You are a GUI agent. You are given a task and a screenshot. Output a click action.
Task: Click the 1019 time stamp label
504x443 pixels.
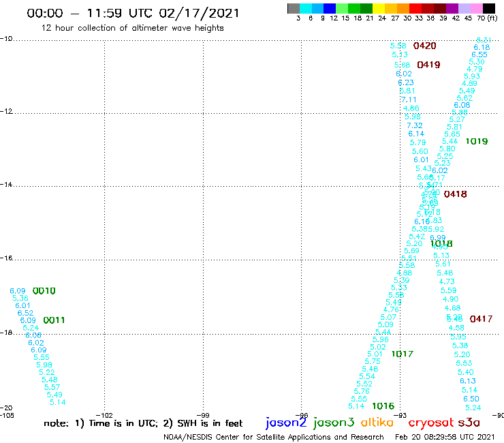pyautogui.click(x=477, y=141)
